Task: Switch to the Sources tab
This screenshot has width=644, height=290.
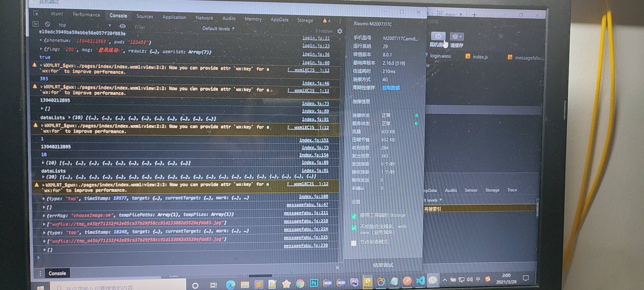Action: click(145, 16)
